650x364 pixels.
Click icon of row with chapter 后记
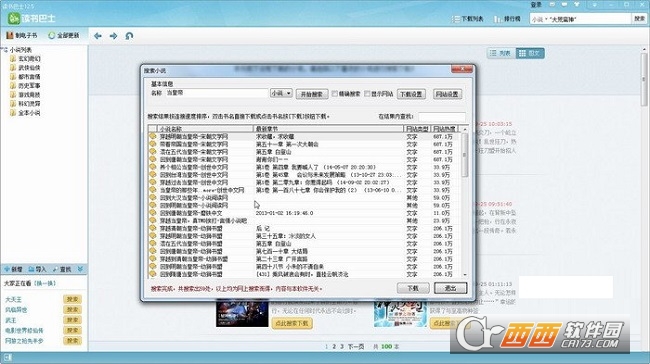pos(153,228)
